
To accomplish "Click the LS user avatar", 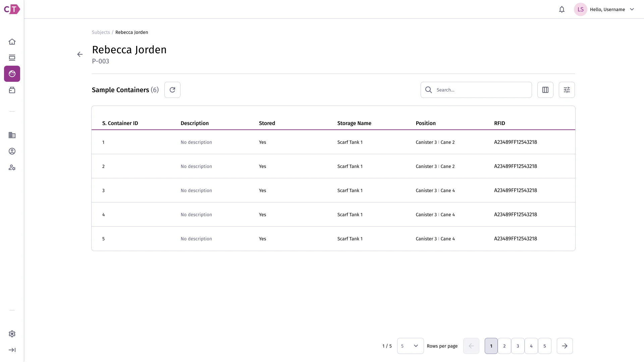I will [x=581, y=9].
